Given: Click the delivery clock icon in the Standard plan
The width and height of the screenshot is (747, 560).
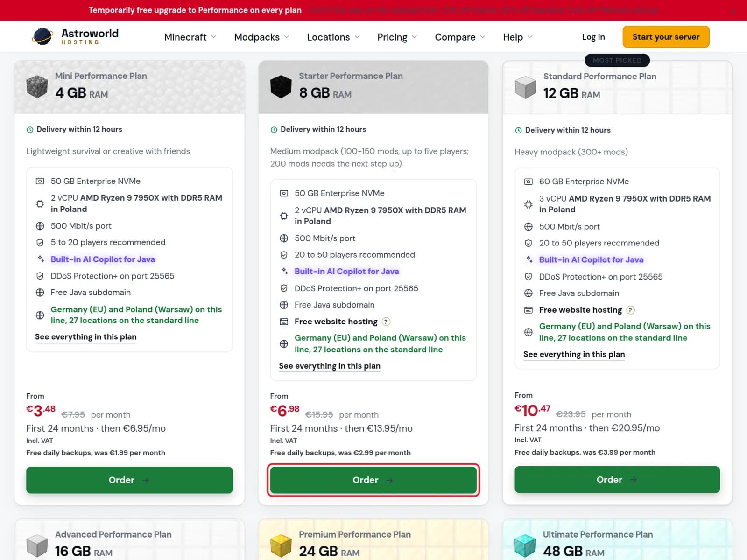Looking at the screenshot, I should (518, 130).
